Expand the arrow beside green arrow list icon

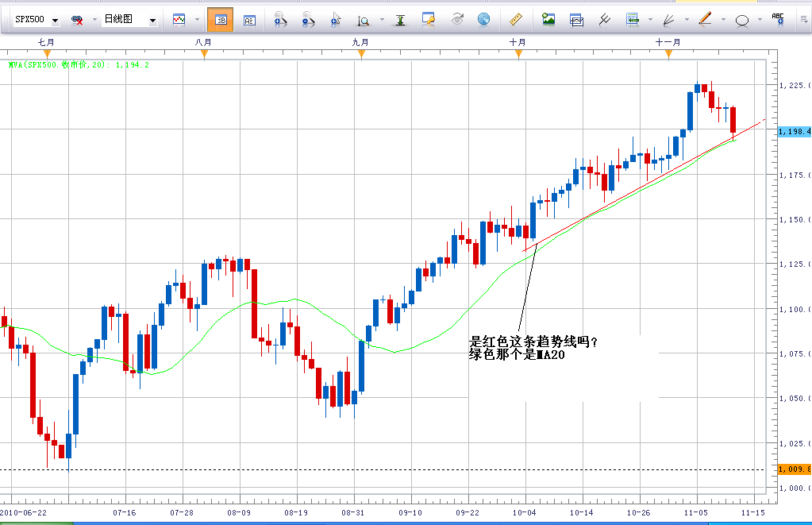(x=650, y=20)
